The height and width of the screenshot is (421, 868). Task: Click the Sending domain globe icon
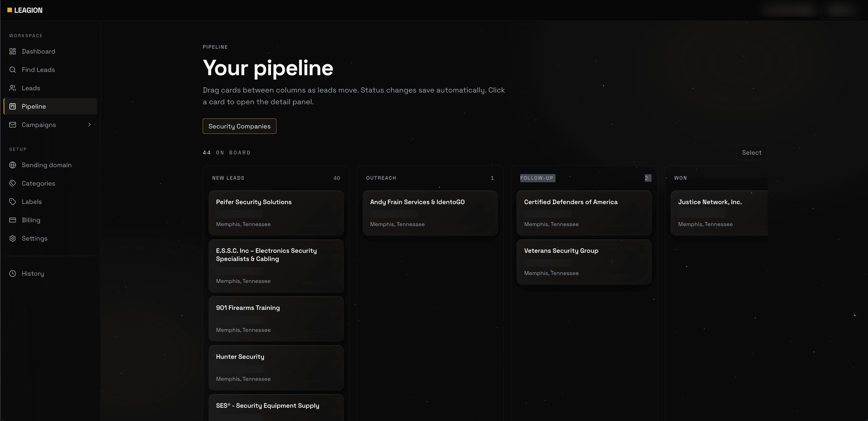[12, 165]
